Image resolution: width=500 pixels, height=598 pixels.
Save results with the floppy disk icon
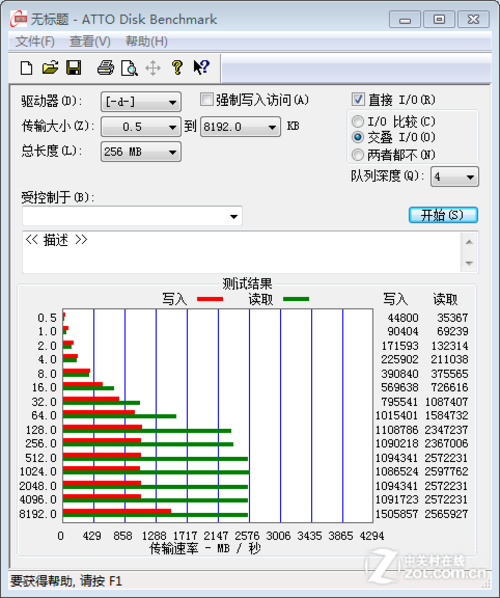[74, 68]
